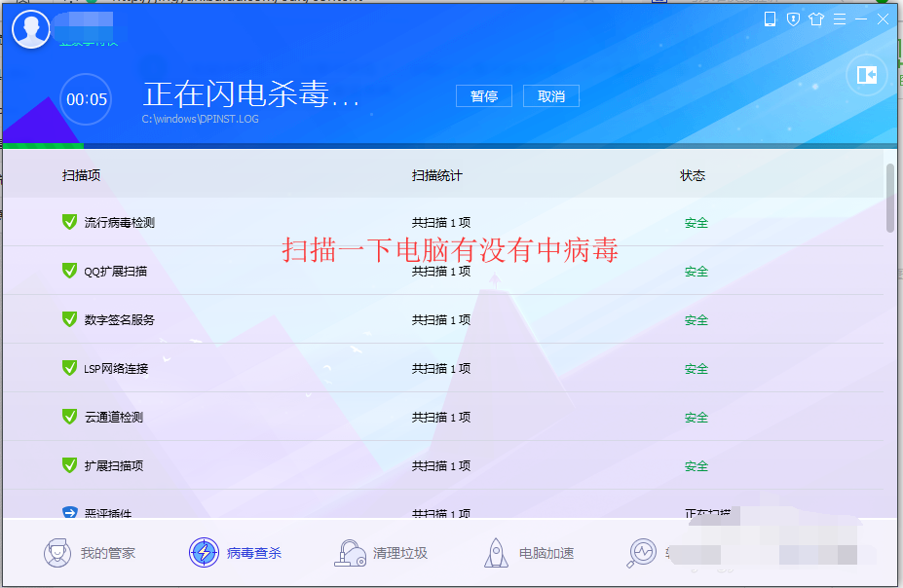Cancel the scan with 取消 button
This screenshot has height=588, width=903.
click(551, 96)
